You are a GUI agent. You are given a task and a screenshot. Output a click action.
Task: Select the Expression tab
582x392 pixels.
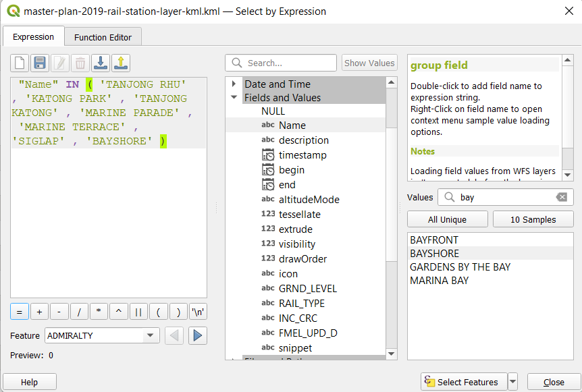click(x=34, y=37)
